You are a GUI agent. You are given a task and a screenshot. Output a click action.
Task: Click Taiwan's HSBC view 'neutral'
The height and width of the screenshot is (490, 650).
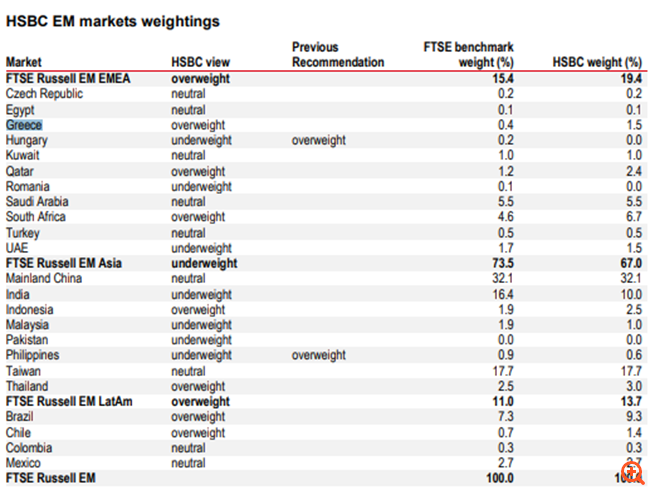coord(188,371)
